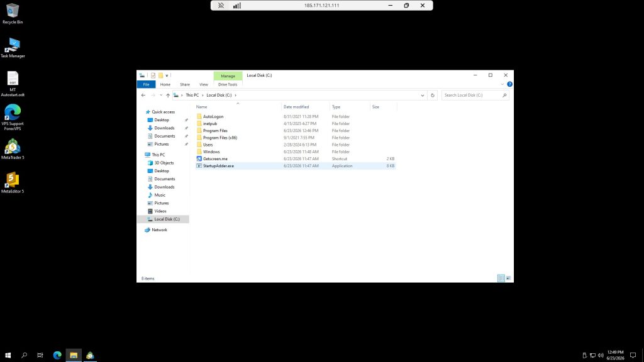Image resolution: width=644 pixels, height=362 pixels.
Task: Switch to Large icons view icon
Action: 508,278
